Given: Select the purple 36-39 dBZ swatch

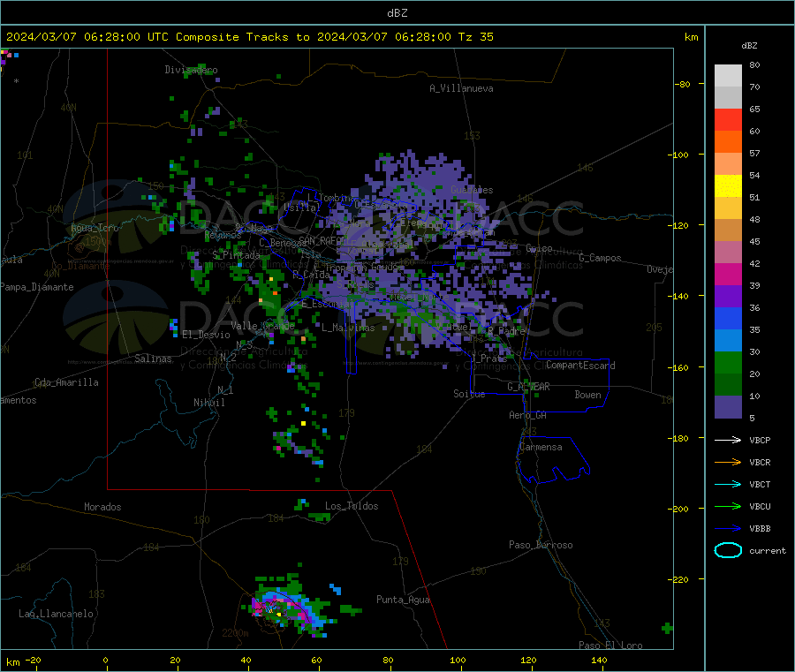Looking at the screenshot, I should (x=728, y=297).
